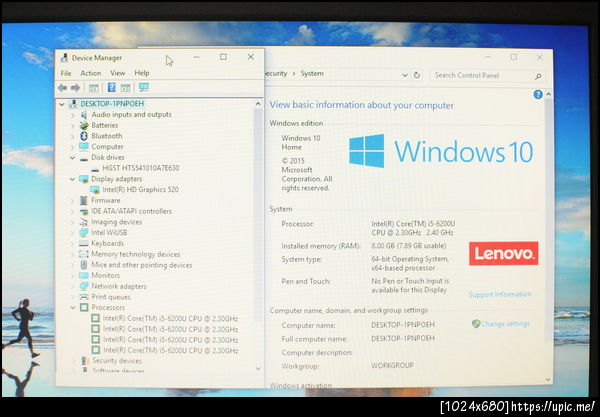Select the IDE ATA/ATAPI controllers icon
The height and width of the screenshot is (417, 600).
84,211
